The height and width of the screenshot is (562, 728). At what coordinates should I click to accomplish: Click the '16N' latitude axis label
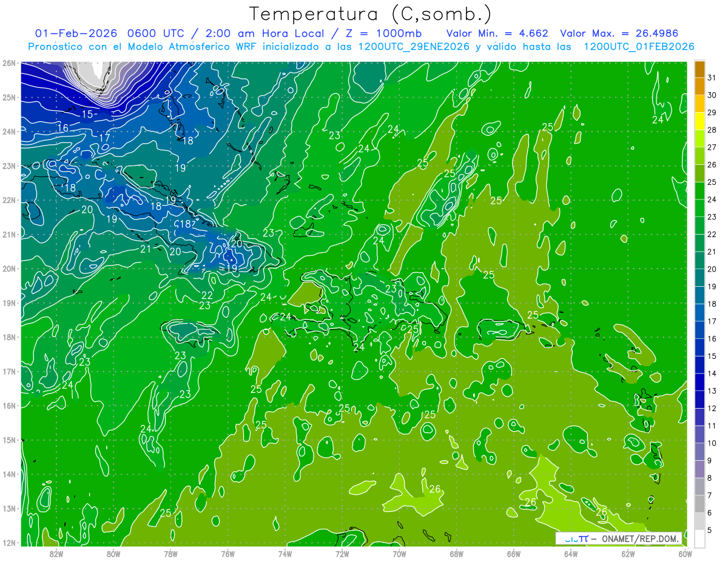(x=8, y=406)
